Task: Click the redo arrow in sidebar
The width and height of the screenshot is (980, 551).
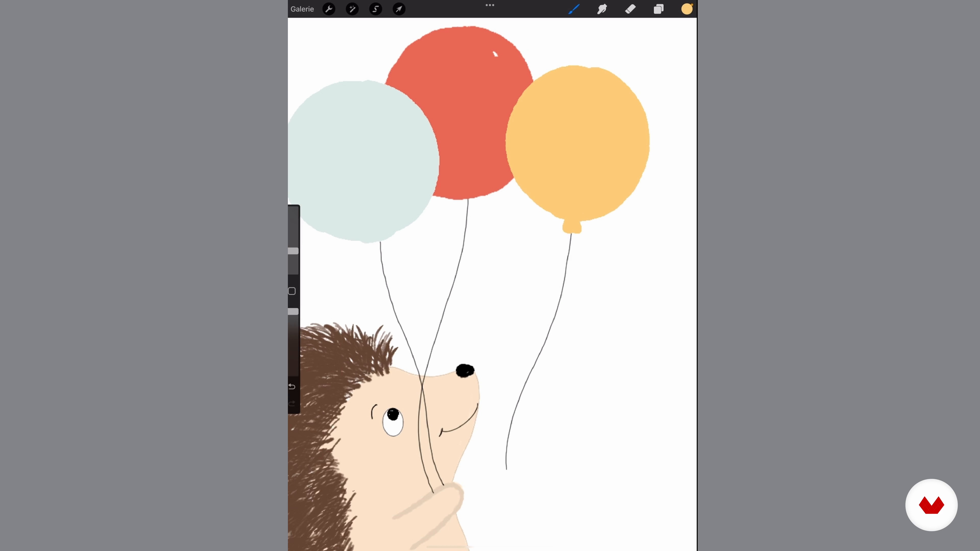Action: [x=292, y=404]
